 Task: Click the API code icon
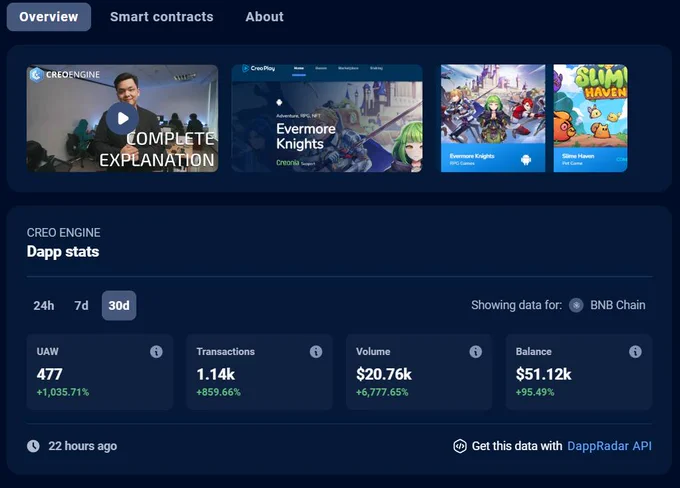pyautogui.click(x=460, y=446)
